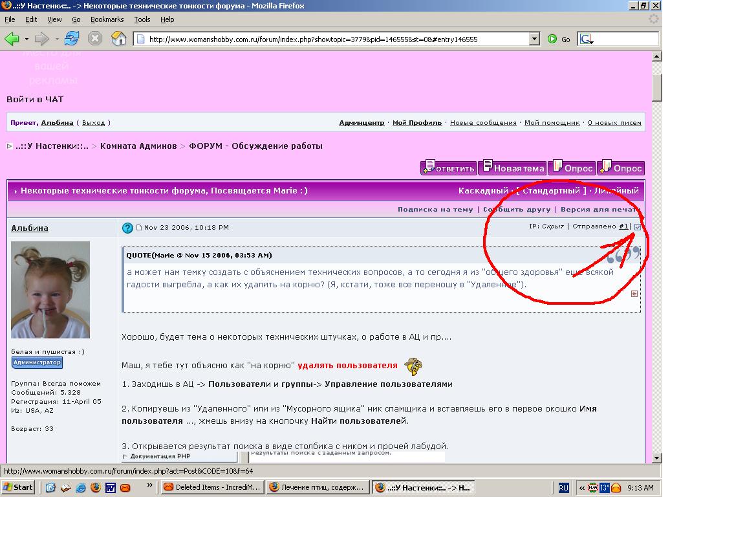Click the small red arrow in quote box
Image resolution: width=756 pixels, height=550 pixels.
634,294
